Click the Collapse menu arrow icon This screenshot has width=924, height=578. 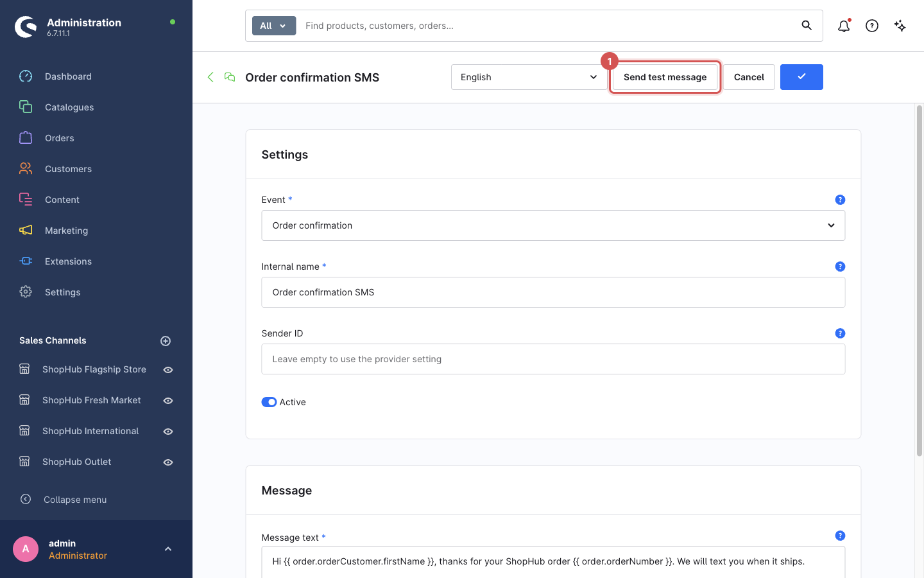coord(26,499)
